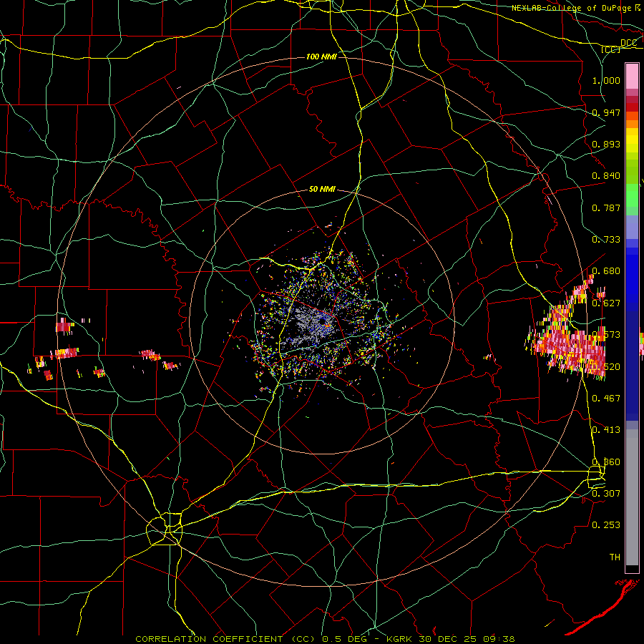Click the 1.000 color scale value
Viewport: 644px width, 644px height.
point(606,80)
